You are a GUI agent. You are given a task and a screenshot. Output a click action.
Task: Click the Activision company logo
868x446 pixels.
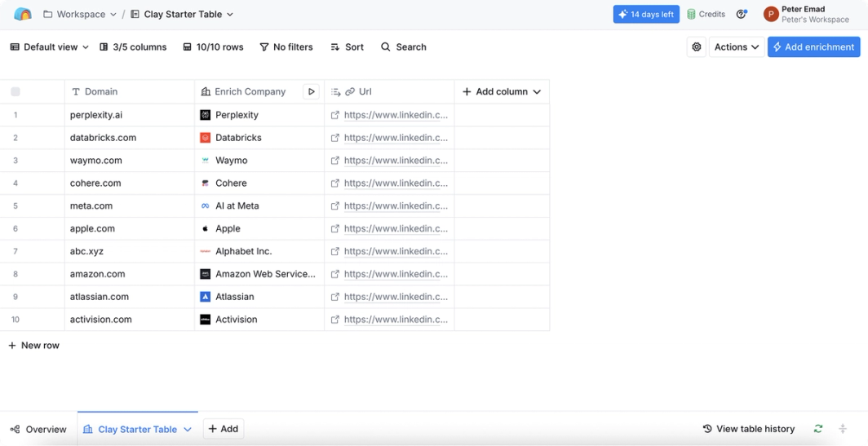[x=206, y=320]
